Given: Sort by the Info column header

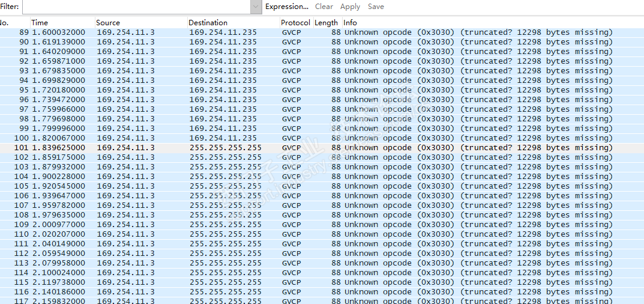Looking at the screenshot, I should tap(493, 23).
